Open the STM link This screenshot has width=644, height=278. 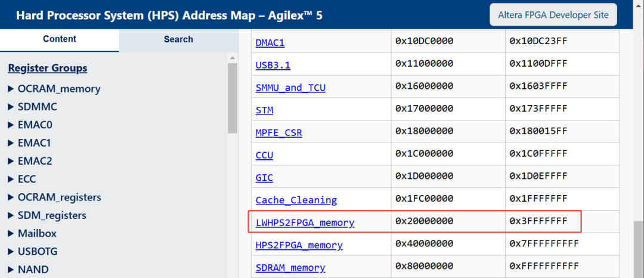(x=264, y=110)
